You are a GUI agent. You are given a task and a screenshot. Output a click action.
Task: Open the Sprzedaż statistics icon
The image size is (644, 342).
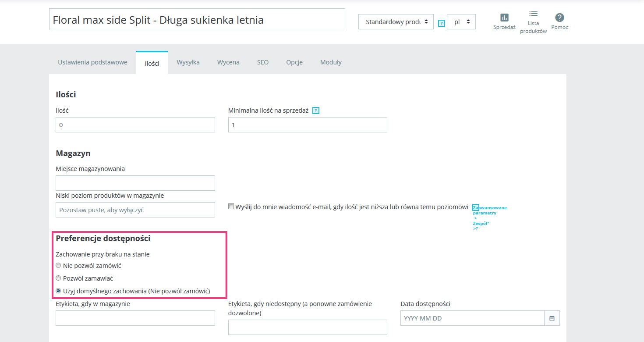point(504,18)
